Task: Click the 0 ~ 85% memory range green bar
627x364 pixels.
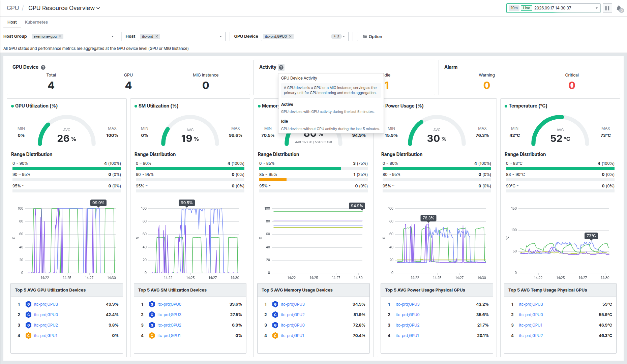Action: 300,169
